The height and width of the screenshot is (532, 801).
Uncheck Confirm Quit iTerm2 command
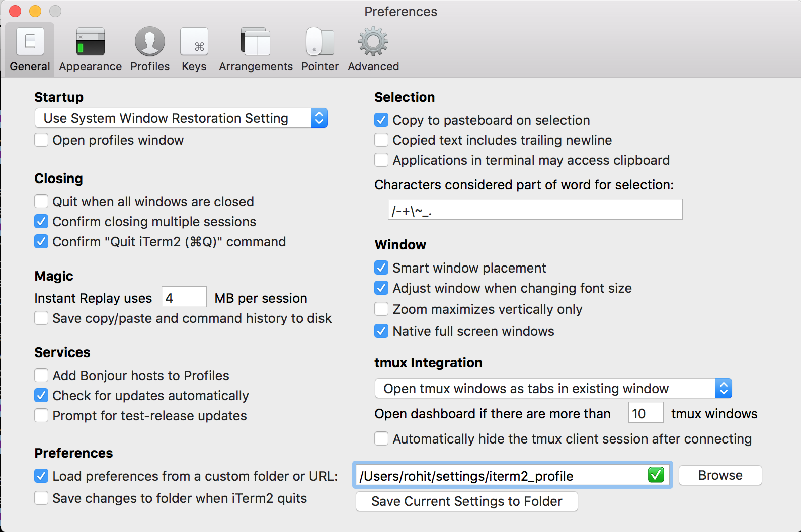(x=41, y=241)
